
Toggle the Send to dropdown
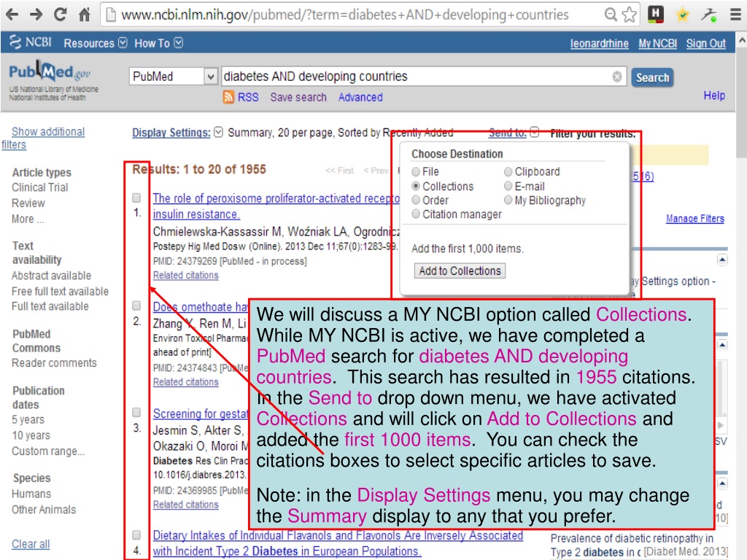[514, 133]
